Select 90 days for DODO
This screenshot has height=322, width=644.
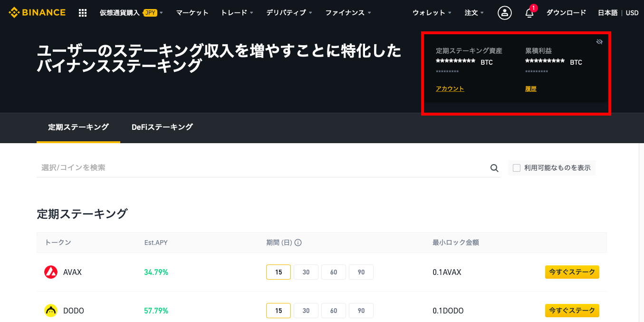pos(361,311)
